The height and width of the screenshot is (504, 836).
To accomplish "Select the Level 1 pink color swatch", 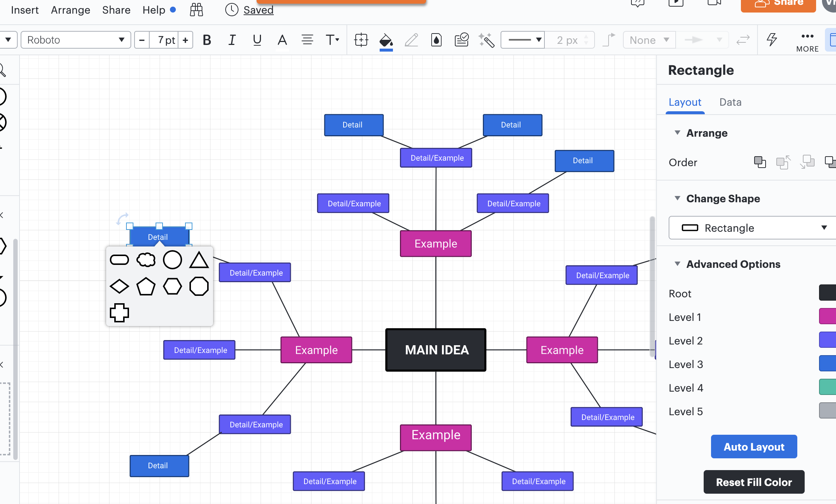I will (x=828, y=316).
